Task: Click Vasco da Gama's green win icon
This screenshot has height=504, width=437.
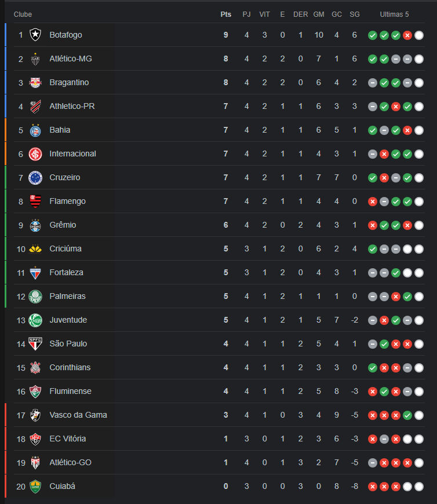Action: point(407,415)
